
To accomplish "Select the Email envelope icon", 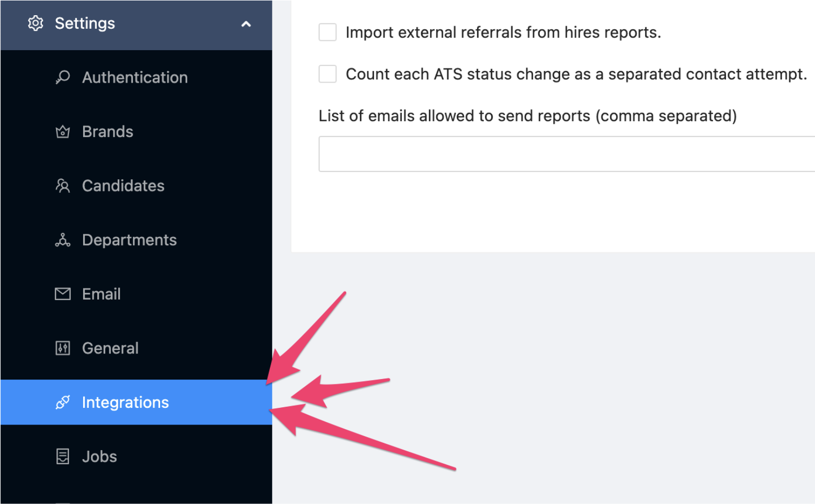I will coord(62,294).
